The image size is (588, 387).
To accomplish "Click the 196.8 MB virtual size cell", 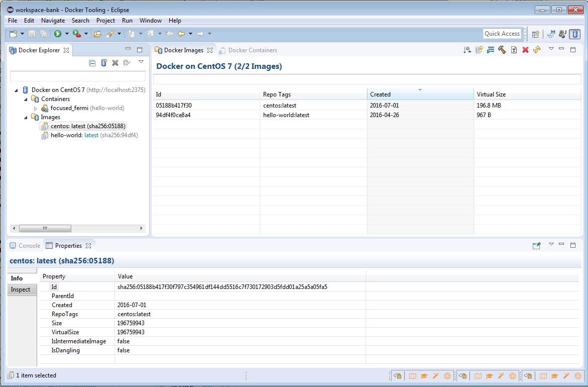I will 527,106.
